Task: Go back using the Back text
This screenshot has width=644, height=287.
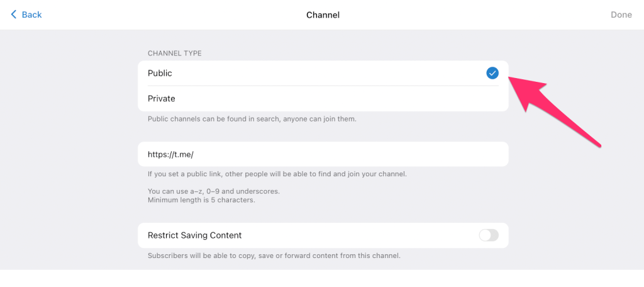Action: click(x=31, y=14)
